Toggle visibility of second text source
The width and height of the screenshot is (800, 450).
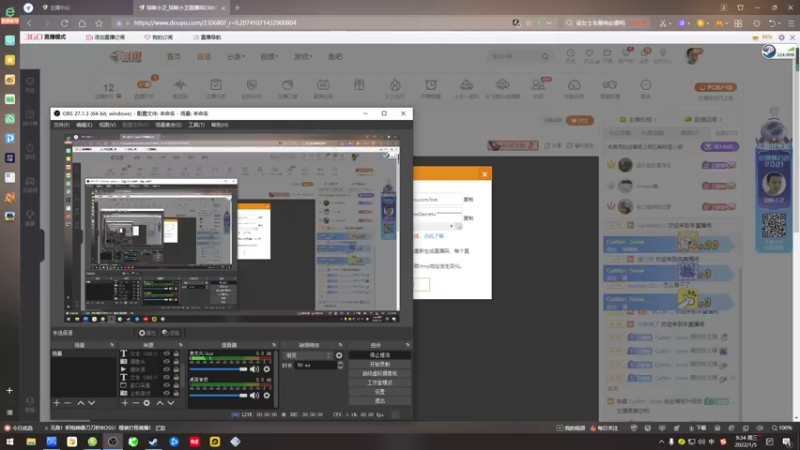166,377
